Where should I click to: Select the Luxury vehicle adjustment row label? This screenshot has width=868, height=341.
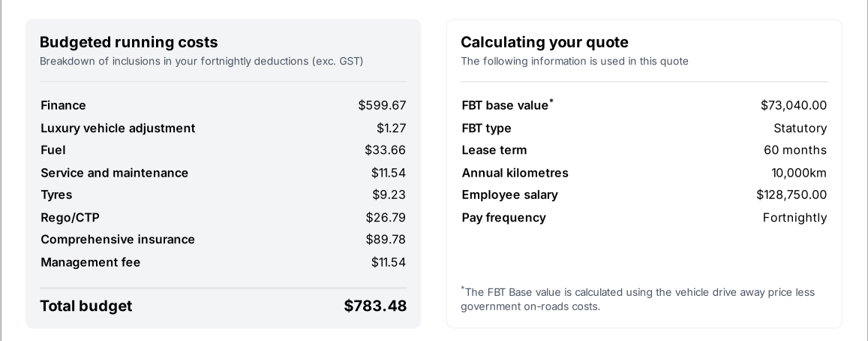118,128
